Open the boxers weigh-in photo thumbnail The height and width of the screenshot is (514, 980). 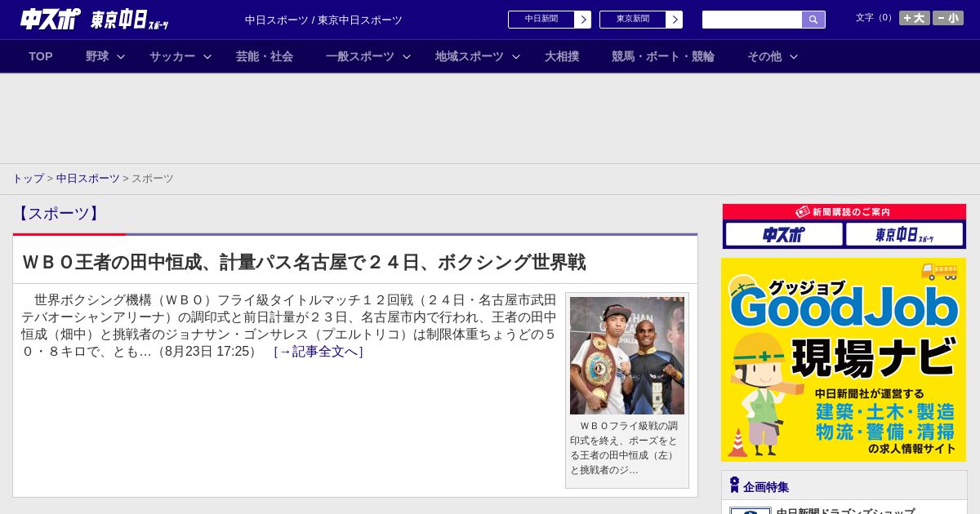[626, 355]
